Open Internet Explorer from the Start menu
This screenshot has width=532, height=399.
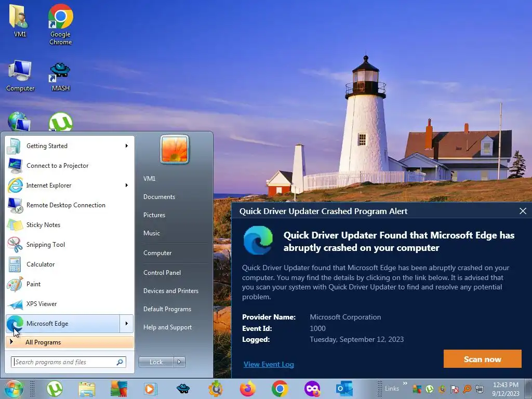(70, 185)
